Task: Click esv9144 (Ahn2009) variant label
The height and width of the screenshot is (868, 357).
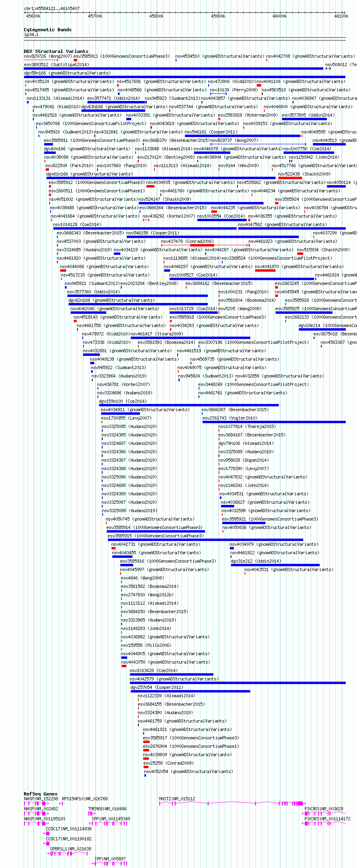Action: [x=239, y=166]
